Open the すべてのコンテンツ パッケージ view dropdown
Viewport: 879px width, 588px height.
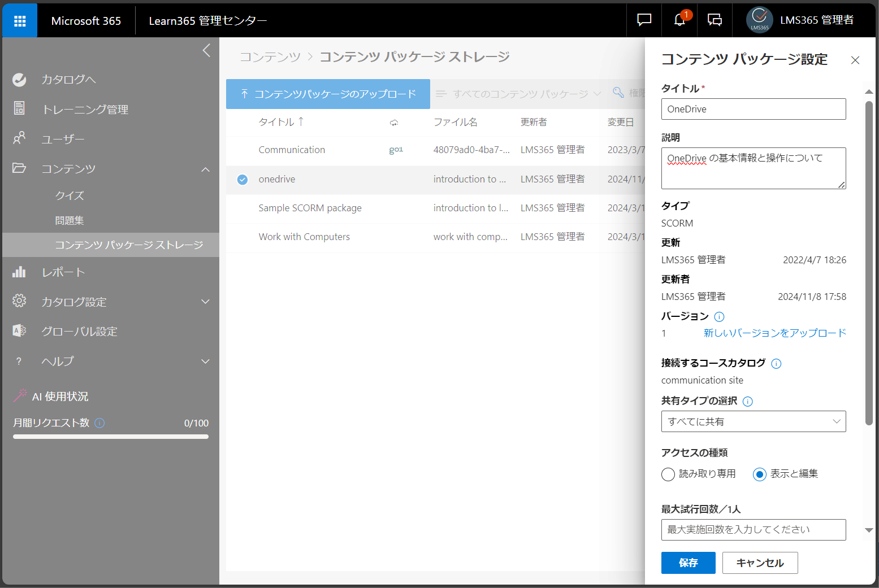coord(518,94)
